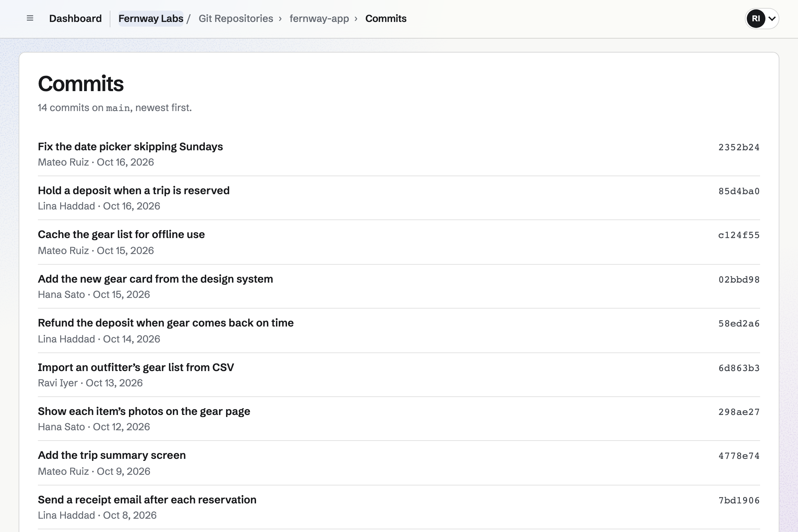Viewport: 798px width, 532px height.
Task: Open commit 'Add the trip summary screen'
Action: (112, 455)
